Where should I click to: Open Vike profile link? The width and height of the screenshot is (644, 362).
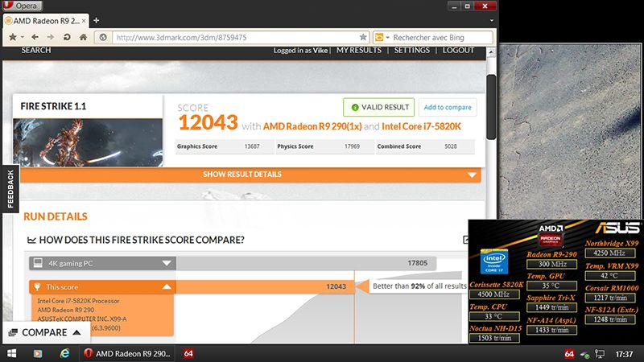click(x=320, y=51)
